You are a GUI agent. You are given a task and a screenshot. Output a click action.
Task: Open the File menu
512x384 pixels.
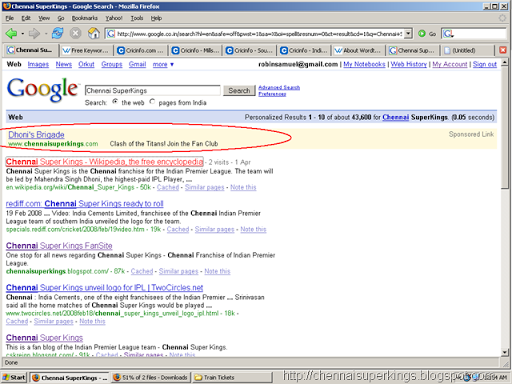10,18
